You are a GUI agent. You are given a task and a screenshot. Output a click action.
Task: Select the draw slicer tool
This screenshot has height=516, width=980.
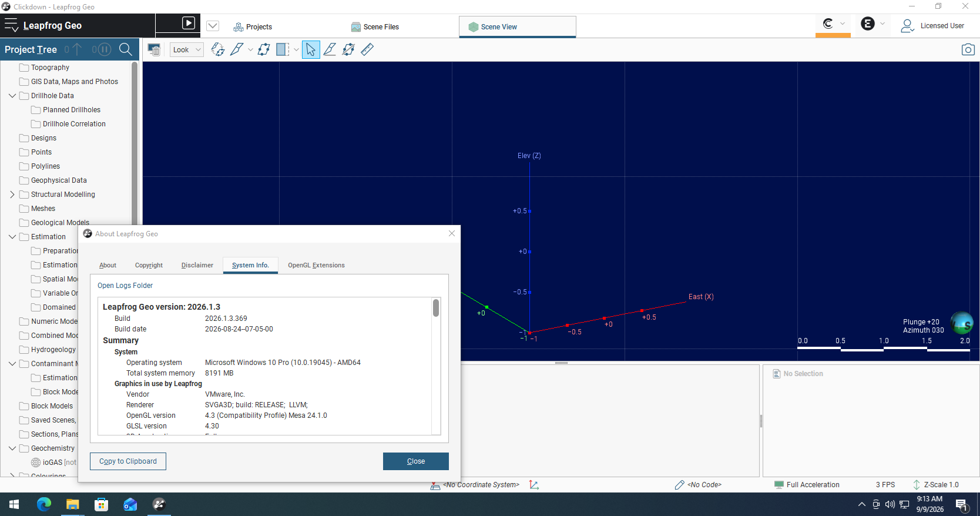click(x=237, y=50)
